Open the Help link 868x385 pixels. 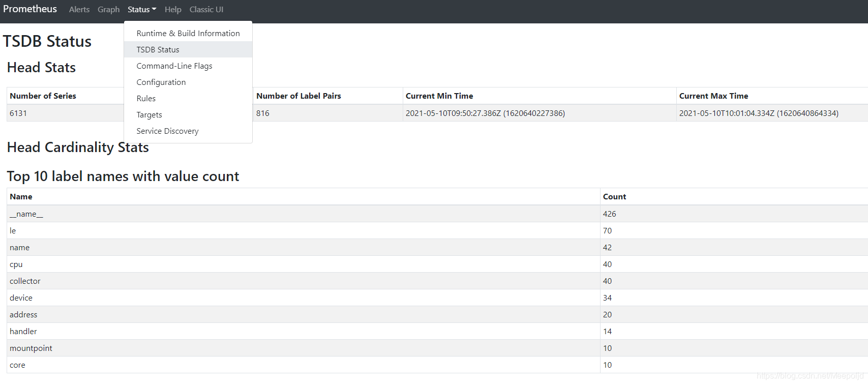click(173, 10)
